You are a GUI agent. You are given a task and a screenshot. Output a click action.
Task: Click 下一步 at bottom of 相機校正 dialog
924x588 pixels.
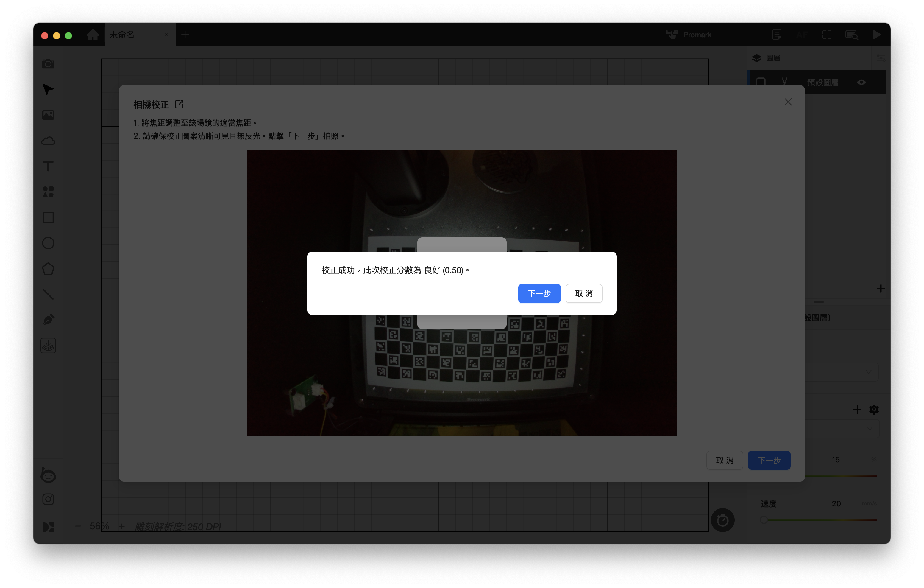[769, 460]
